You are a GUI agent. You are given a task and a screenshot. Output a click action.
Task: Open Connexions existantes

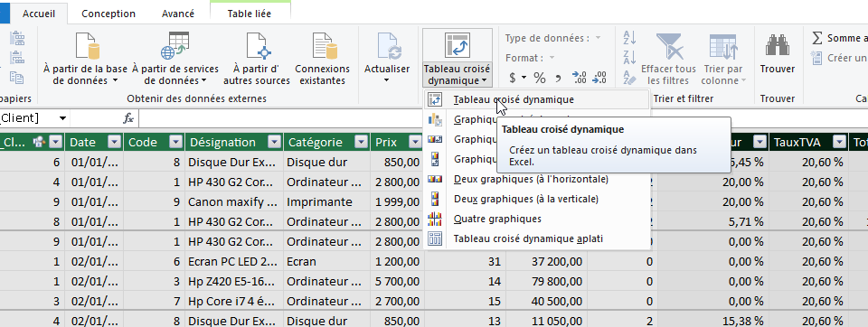(322, 59)
